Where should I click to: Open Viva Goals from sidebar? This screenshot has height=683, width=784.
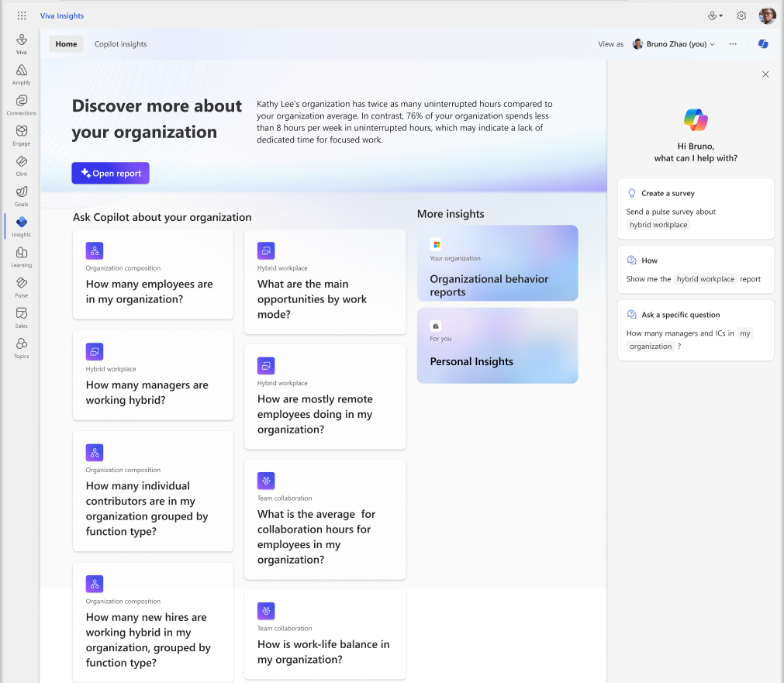click(x=22, y=195)
